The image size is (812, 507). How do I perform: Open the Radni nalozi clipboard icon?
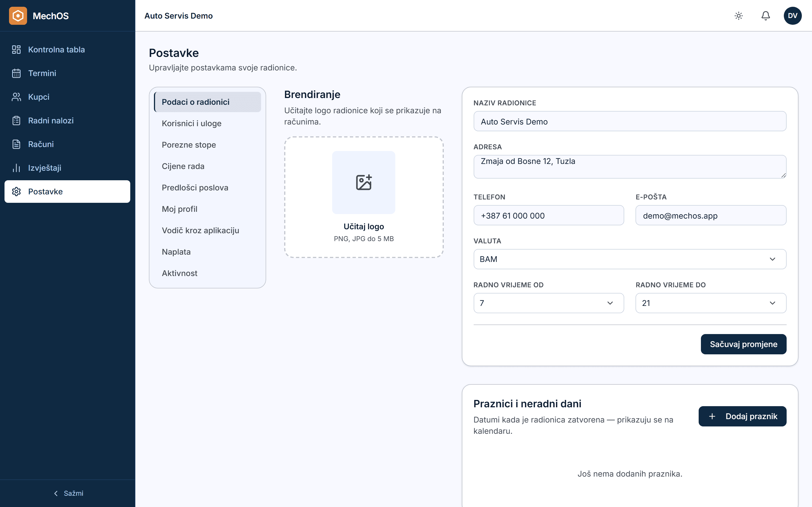click(16, 120)
